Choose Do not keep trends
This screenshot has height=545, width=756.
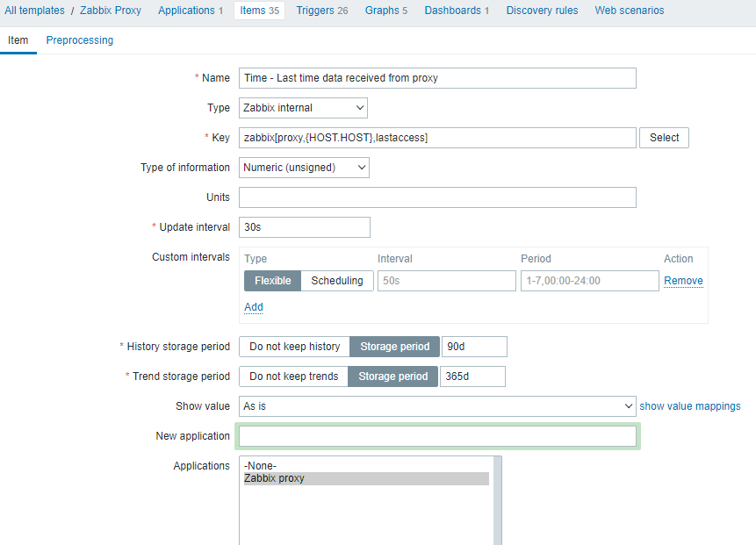(x=293, y=376)
